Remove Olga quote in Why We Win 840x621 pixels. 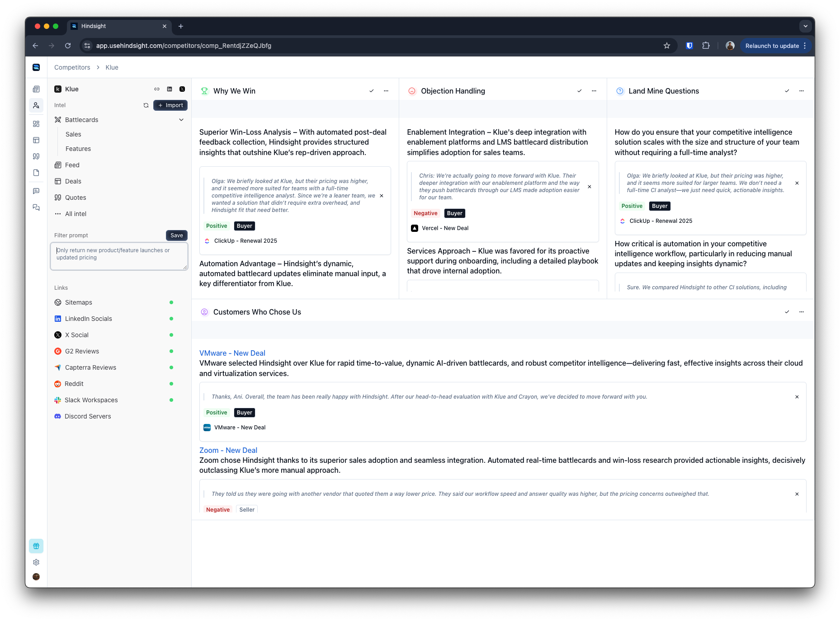pyautogui.click(x=382, y=196)
